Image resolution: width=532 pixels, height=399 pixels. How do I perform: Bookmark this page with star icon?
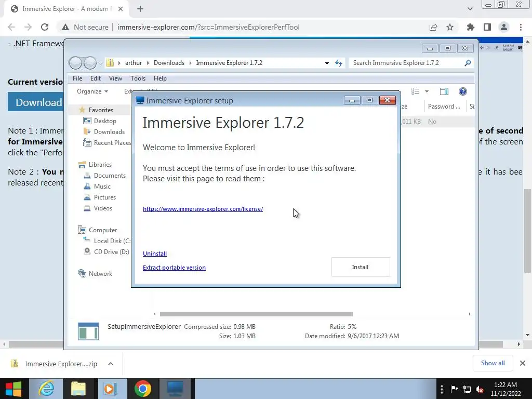pos(450,27)
